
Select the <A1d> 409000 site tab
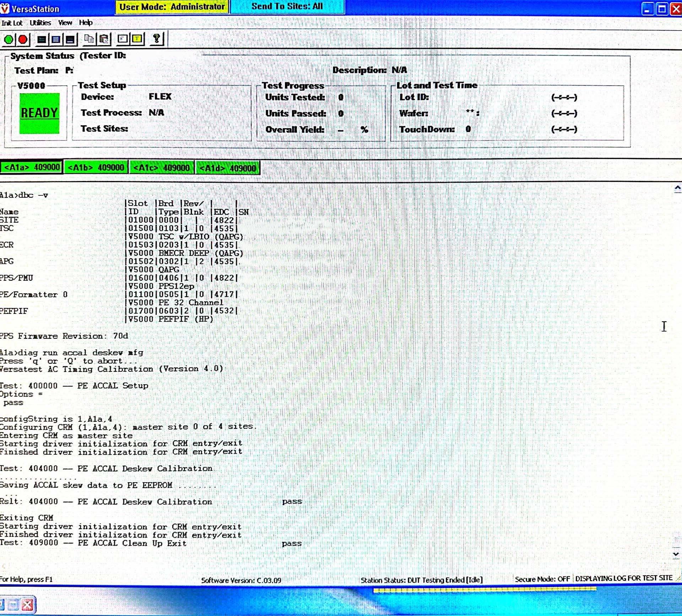click(x=228, y=168)
